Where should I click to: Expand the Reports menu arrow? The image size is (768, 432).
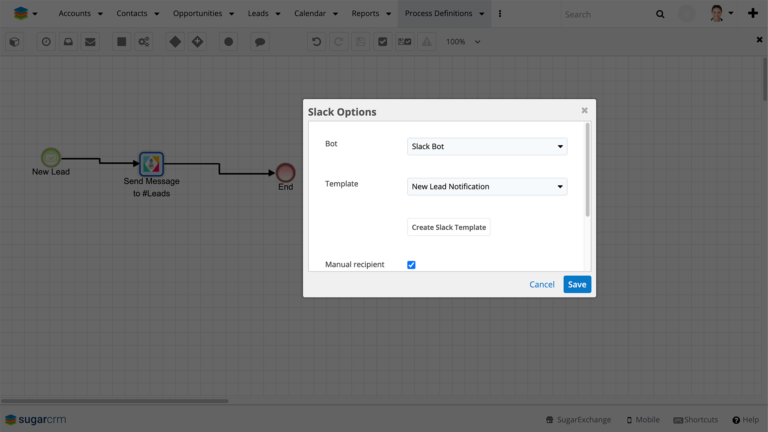[388, 14]
